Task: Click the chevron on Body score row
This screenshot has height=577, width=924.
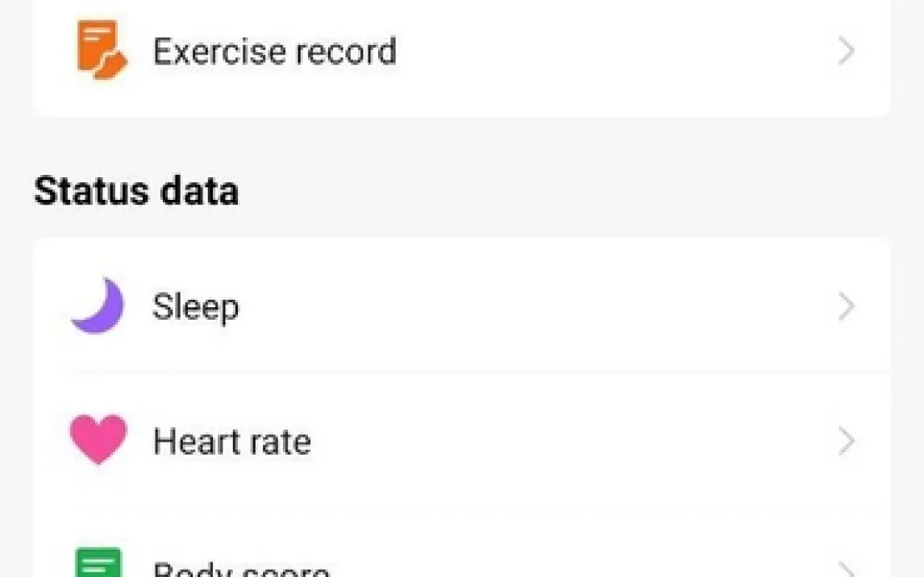Action: (846, 569)
